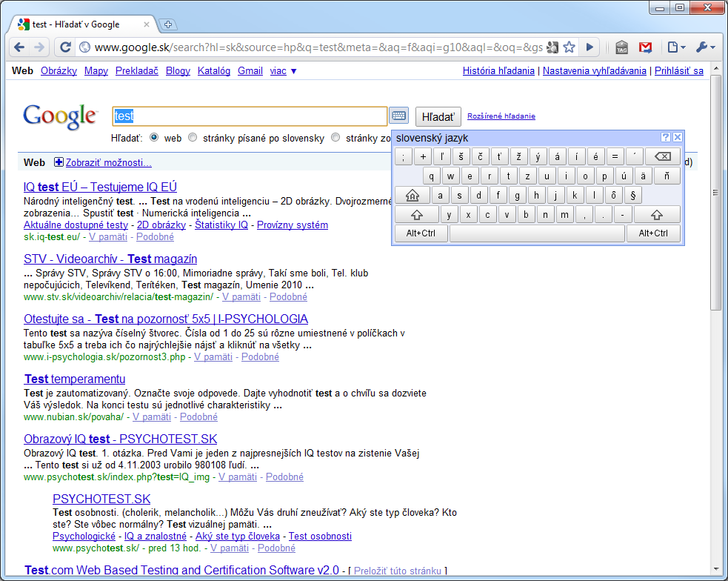Open Prekladač in top navigation
This screenshot has height=581, width=728.
pos(137,71)
